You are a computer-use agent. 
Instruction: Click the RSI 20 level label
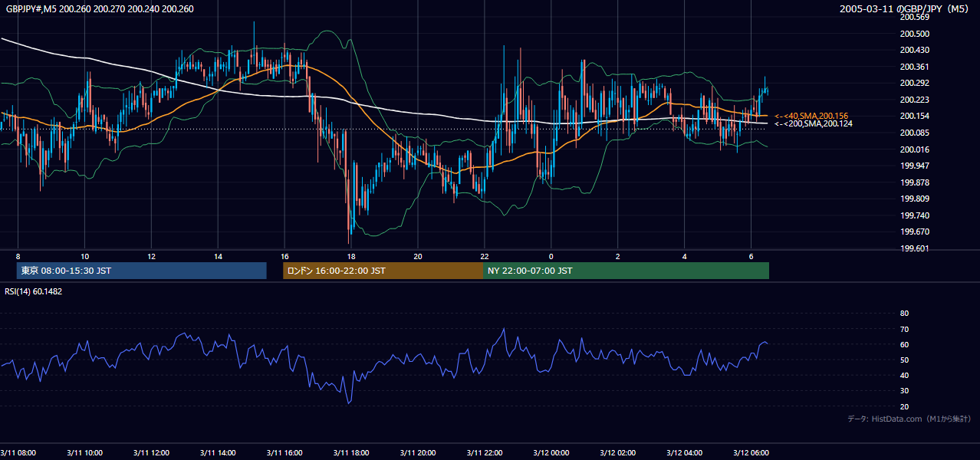tap(904, 406)
